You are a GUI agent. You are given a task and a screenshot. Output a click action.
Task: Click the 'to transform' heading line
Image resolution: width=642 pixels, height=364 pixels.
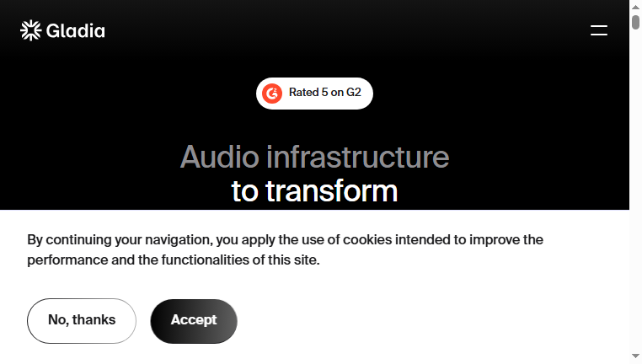pyautogui.click(x=314, y=191)
